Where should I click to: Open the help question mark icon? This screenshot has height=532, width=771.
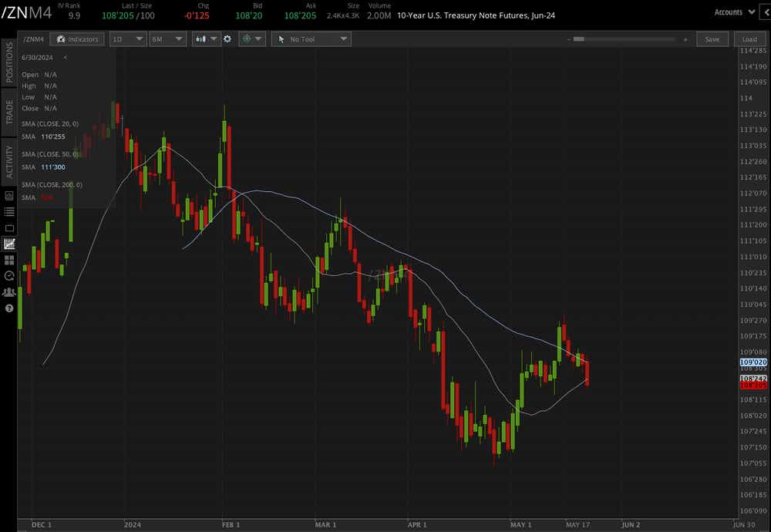point(8,308)
